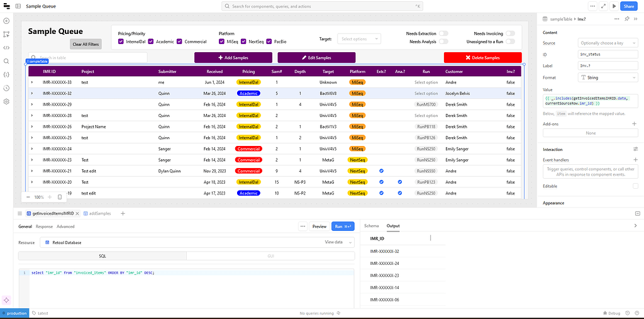Viewport: 644px width, 319px height.
Task: Pin the inspector panel with pin icon
Action: [626, 19]
